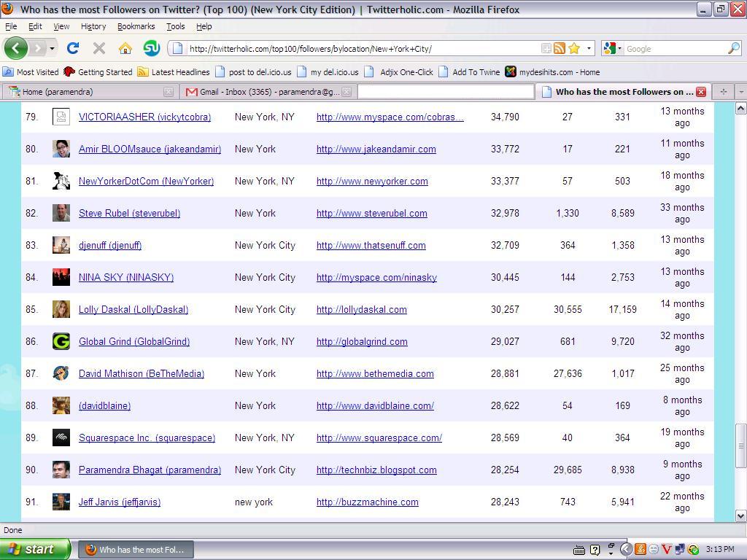This screenshot has width=747, height=560.
Task: Click the Windows start button
Action: pos(34,549)
